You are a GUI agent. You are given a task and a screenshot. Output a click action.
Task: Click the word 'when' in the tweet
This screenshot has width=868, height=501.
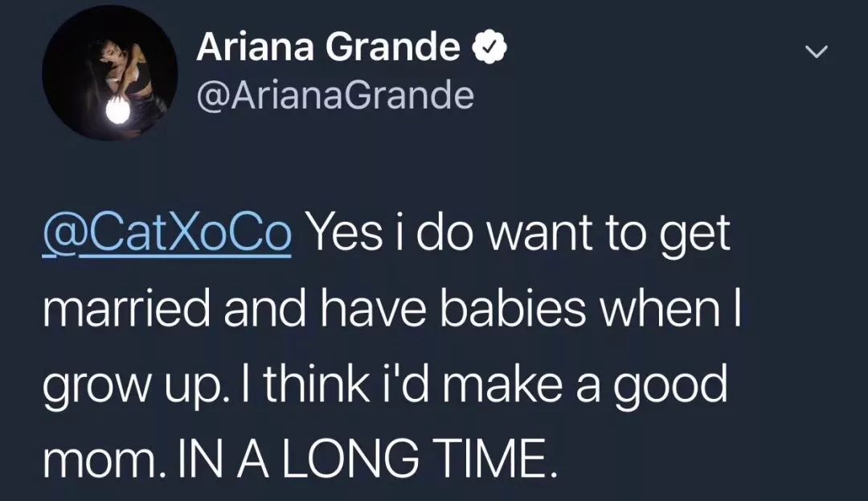(649, 310)
